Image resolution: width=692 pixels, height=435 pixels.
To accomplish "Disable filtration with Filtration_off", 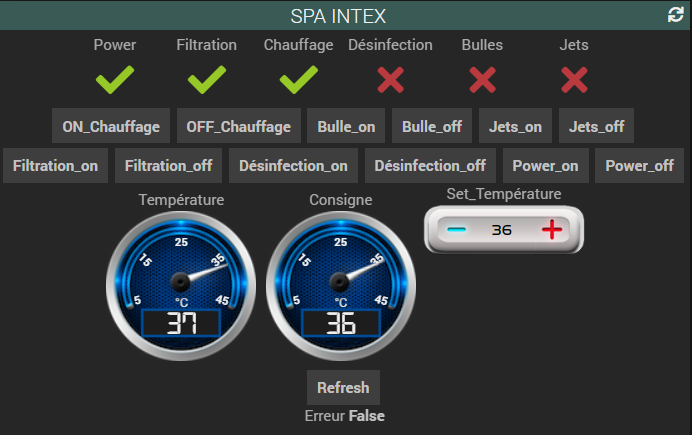I will pyautogui.click(x=168, y=165).
